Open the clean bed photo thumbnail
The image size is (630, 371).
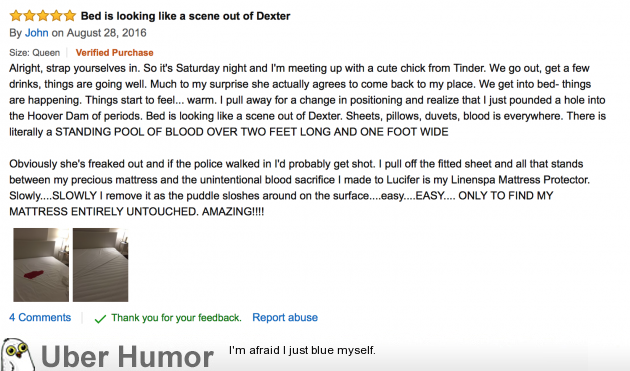point(100,265)
